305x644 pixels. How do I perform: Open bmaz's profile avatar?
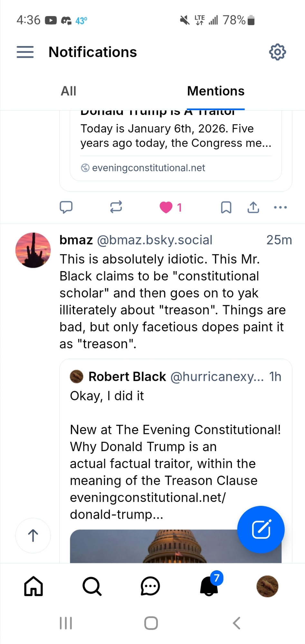[x=33, y=250]
